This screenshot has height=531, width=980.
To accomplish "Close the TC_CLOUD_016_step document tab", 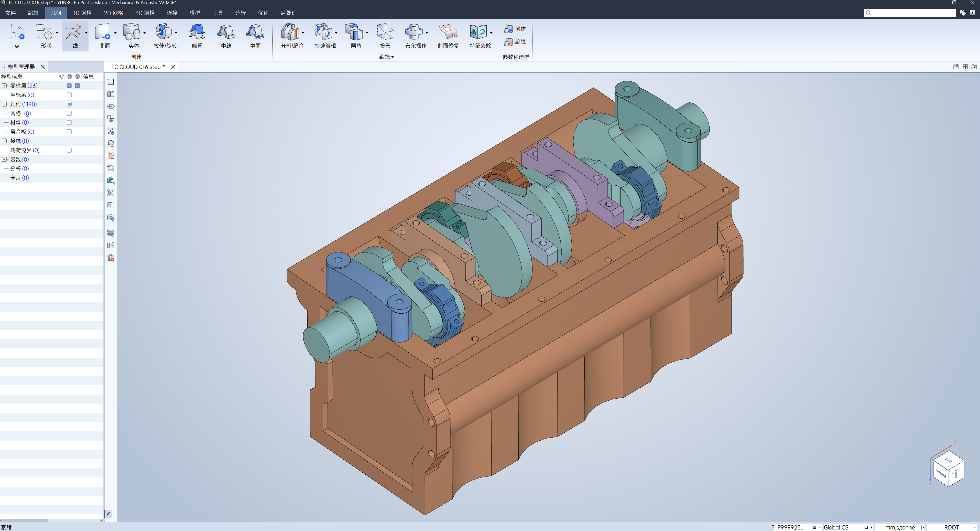I will pyautogui.click(x=173, y=67).
